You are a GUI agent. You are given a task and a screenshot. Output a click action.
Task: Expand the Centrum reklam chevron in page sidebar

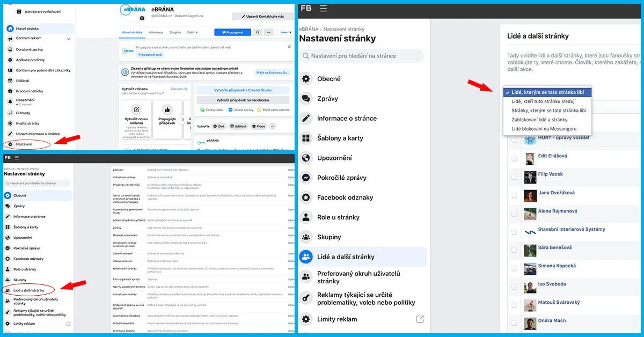pyautogui.click(x=69, y=39)
